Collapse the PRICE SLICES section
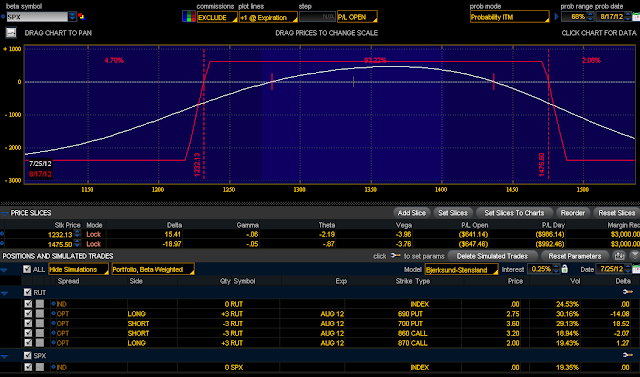The height and width of the screenshot is (377, 640). pos(4,213)
